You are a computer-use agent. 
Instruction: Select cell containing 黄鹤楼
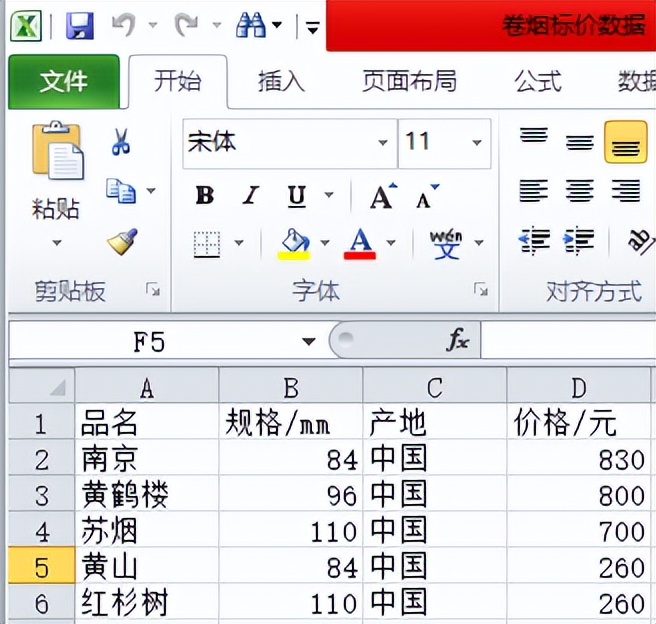[147, 494]
